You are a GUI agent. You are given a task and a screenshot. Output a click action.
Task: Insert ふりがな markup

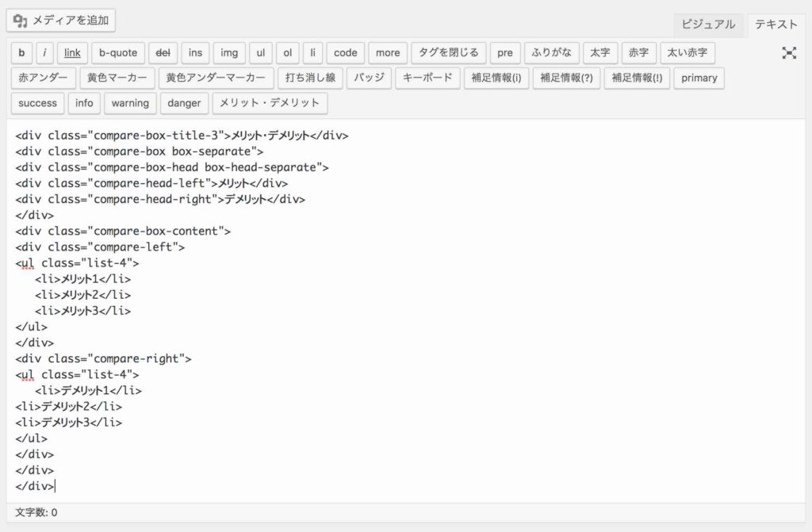point(551,53)
